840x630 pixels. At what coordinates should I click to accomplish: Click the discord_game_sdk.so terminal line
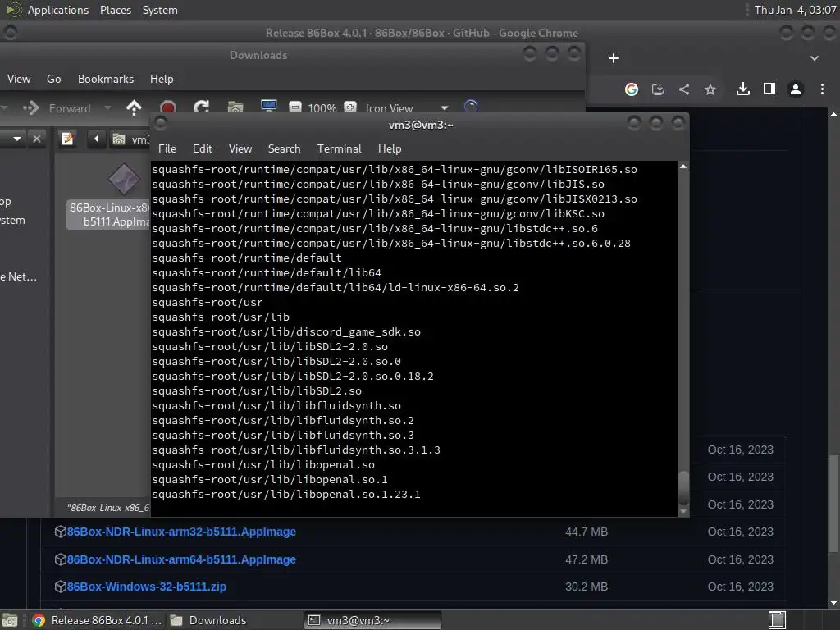286,331
